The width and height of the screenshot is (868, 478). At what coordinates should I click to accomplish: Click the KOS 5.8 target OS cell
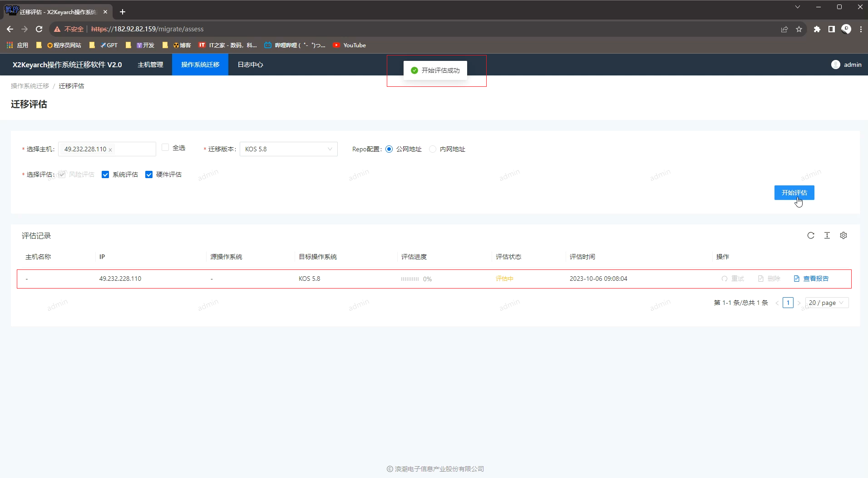click(309, 279)
